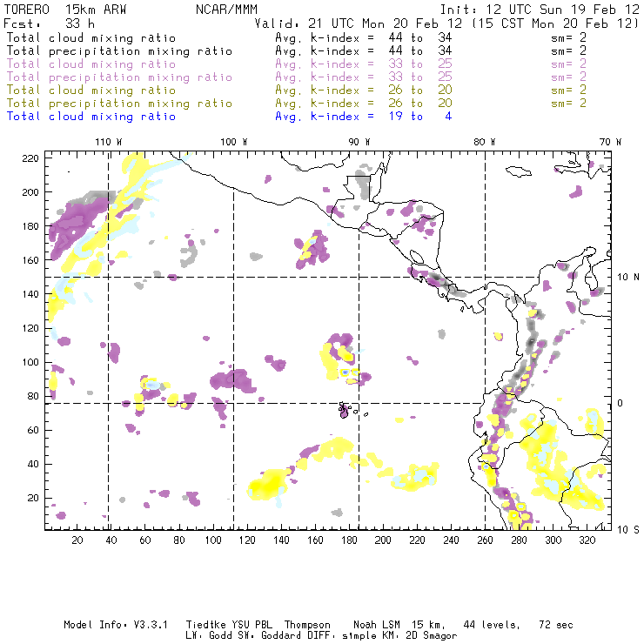The height and width of the screenshot is (644, 644).
Task: Click the olive 'Total cloud mixing ratio' legend row
Action: pyautogui.click(x=297, y=90)
